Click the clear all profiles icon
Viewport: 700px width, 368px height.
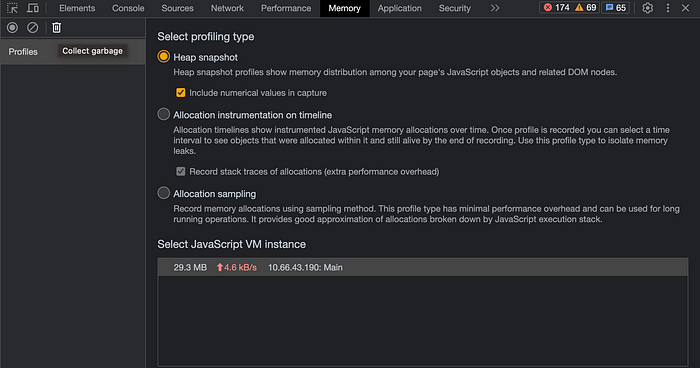point(33,28)
